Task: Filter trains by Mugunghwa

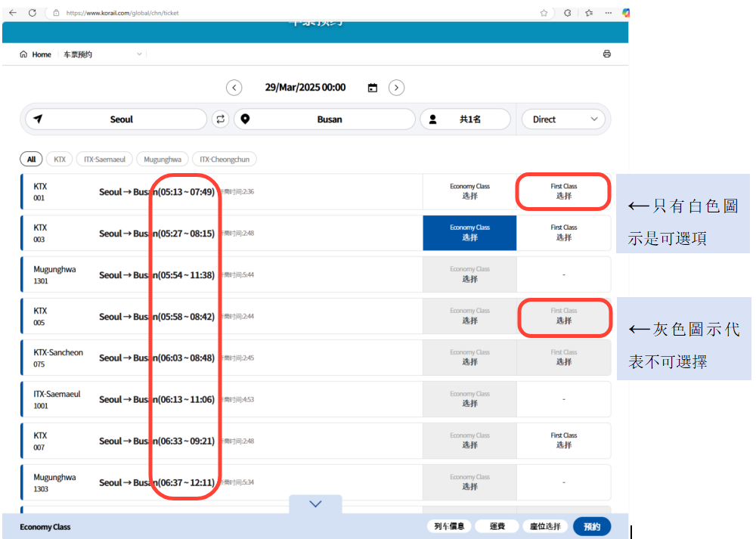Action: pyautogui.click(x=163, y=160)
